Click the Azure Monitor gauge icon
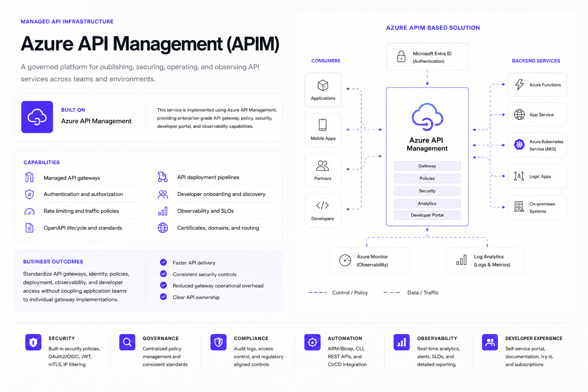Image resolution: width=588 pixels, height=392 pixels. (x=345, y=260)
